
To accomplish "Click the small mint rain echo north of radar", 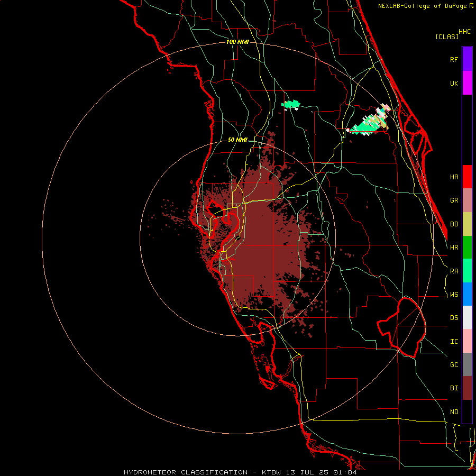I will (291, 105).
